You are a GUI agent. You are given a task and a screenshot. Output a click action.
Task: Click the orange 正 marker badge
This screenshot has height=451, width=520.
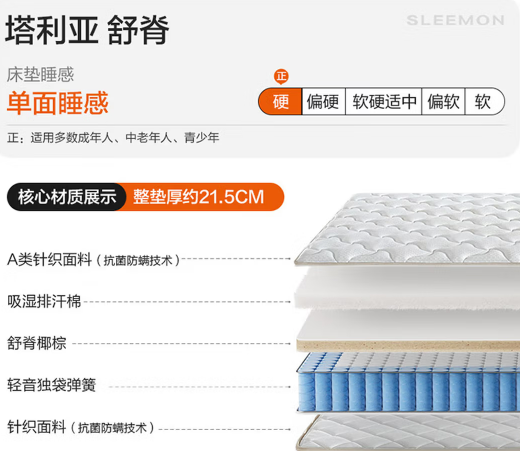point(281,77)
